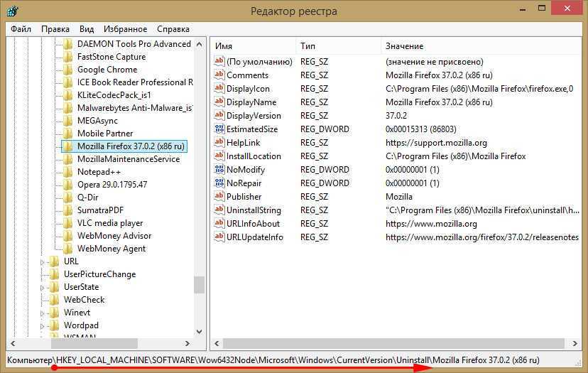Select the Q-Dir key
This screenshot has width=588, height=373.
[87, 197]
